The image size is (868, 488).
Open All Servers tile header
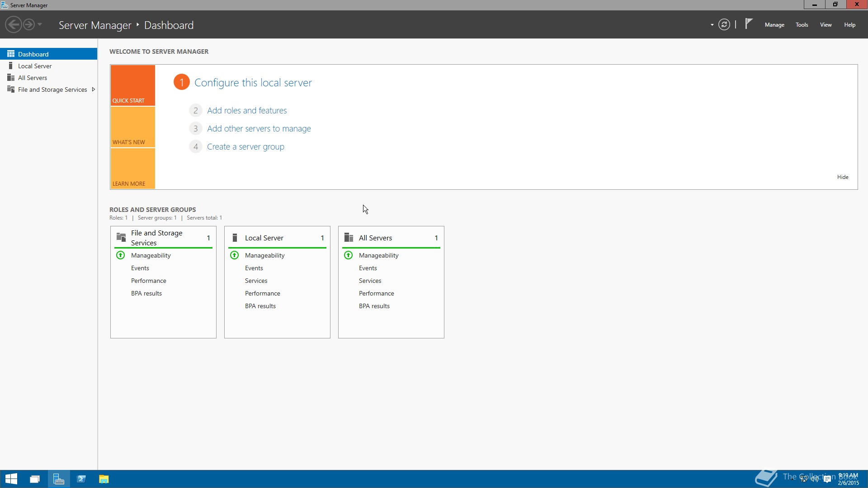[x=391, y=238]
